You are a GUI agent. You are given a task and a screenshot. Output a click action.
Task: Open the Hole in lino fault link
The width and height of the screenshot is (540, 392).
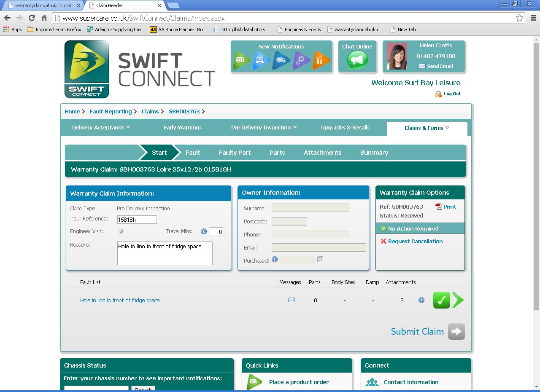(120, 301)
